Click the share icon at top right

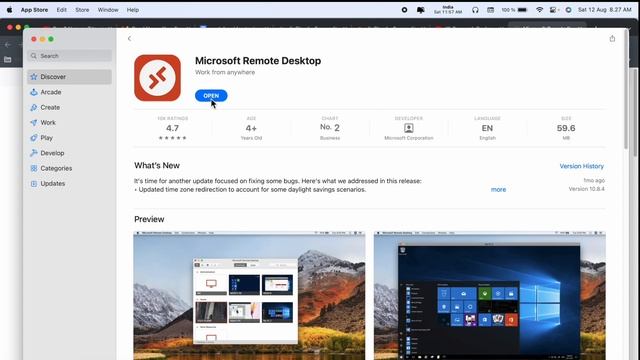612,38
